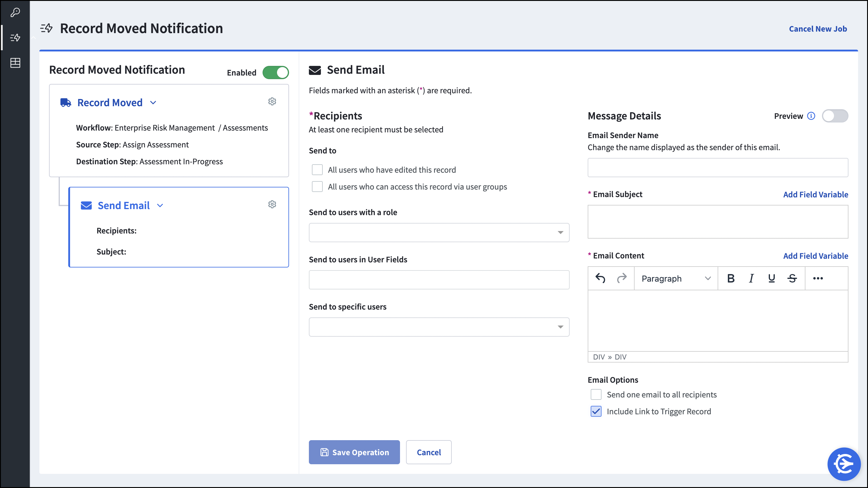Check All users with access via groups

tap(317, 186)
